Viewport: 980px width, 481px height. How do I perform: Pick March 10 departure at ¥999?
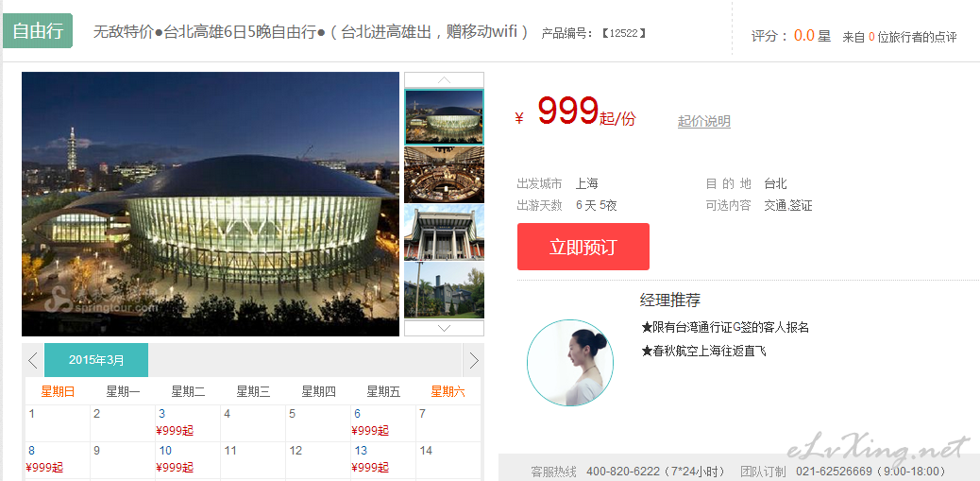click(188, 459)
